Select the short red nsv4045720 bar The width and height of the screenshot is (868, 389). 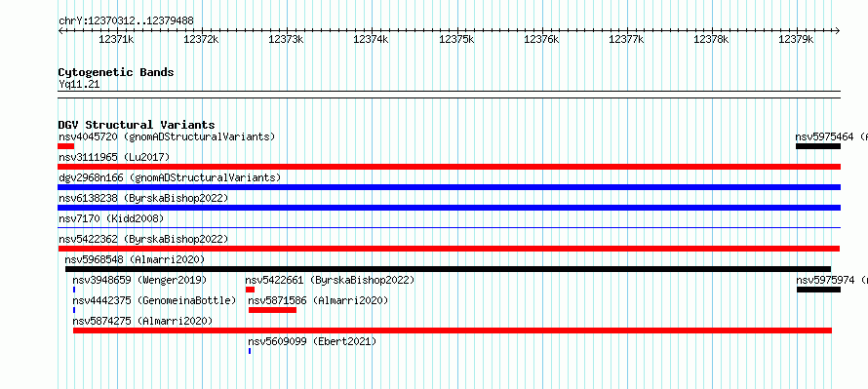coord(66,146)
